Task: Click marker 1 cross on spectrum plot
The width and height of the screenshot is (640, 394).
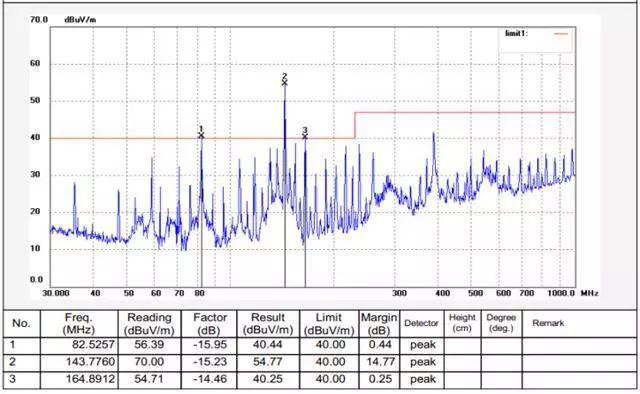Action: coord(201,136)
